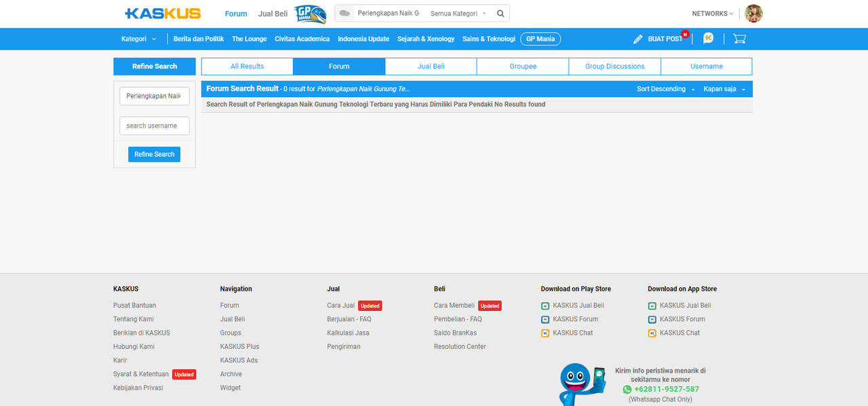Viewport: 868px width, 406px height.
Task: Open the shopping cart icon
Action: 739,39
